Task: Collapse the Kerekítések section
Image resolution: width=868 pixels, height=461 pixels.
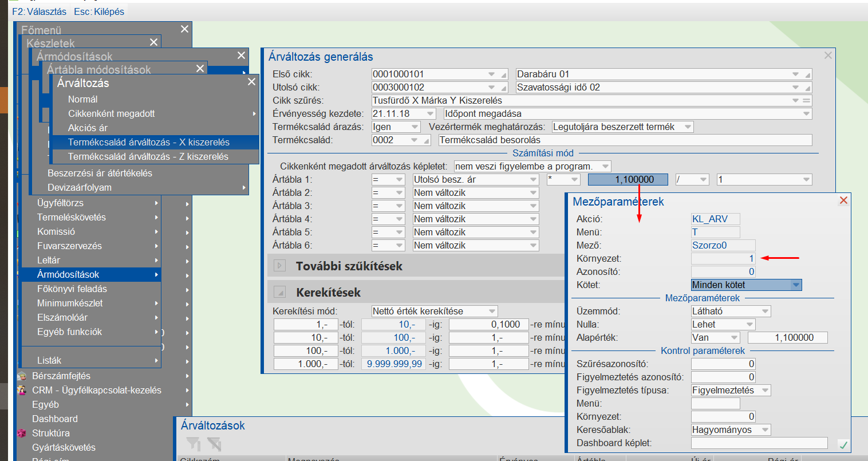Action: [x=280, y=293]
